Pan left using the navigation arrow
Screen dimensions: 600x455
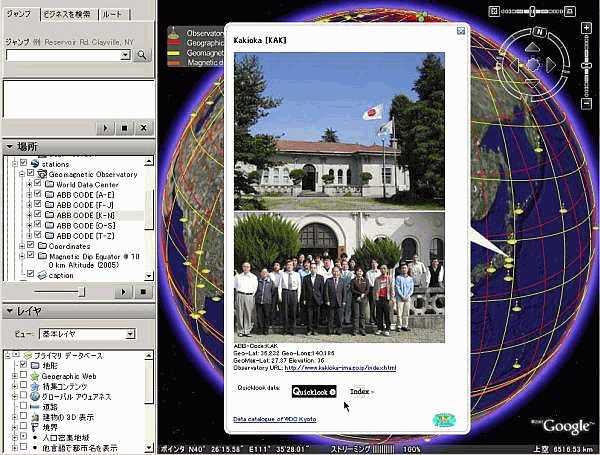514,65
